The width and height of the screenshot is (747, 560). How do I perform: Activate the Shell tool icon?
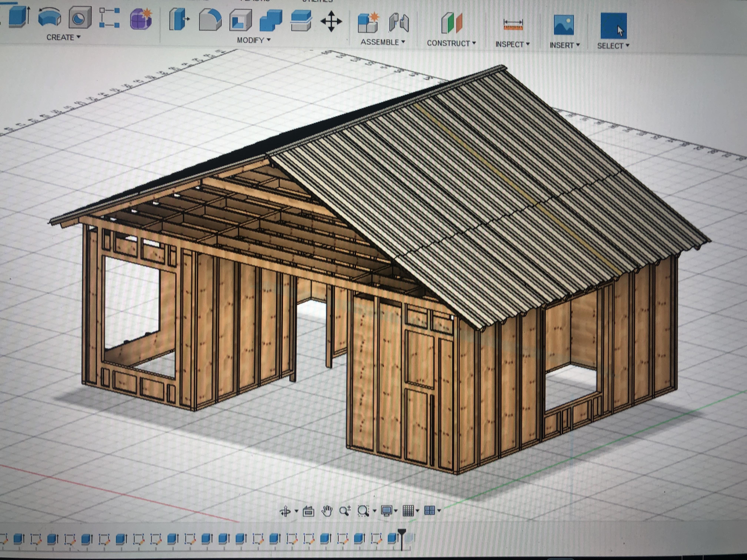point(240,20)
